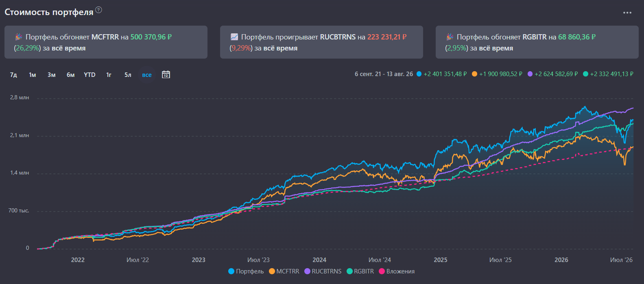Screen dimensions: 644x284
Task: Toggle the MCFTRR series in the legend
Action: coord(284,271)
